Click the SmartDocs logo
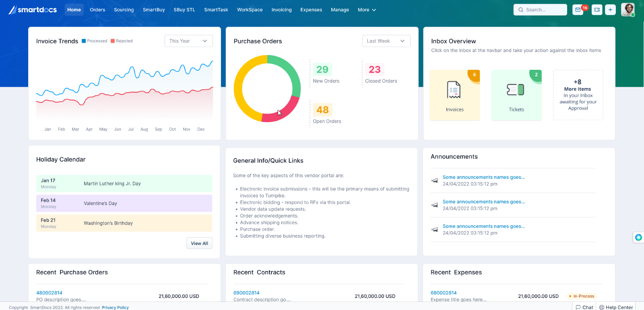This screenshot has height=310, width=644. [x=33, y=10]
